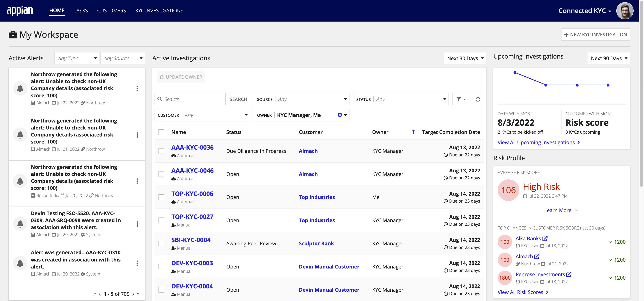644x301 pixels.
Task: Go to first page of alerts
Action: click(x=95, y=294)
